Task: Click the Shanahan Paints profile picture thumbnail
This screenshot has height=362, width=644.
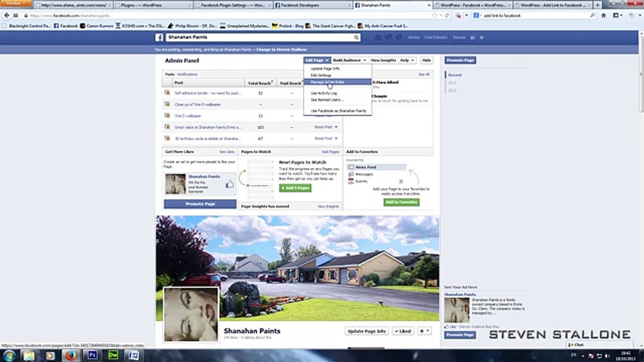Action: [x=191, y=315]
